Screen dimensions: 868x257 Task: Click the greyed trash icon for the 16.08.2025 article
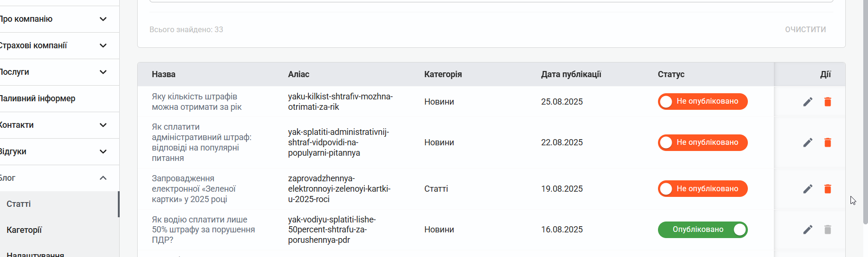[827, 230]
